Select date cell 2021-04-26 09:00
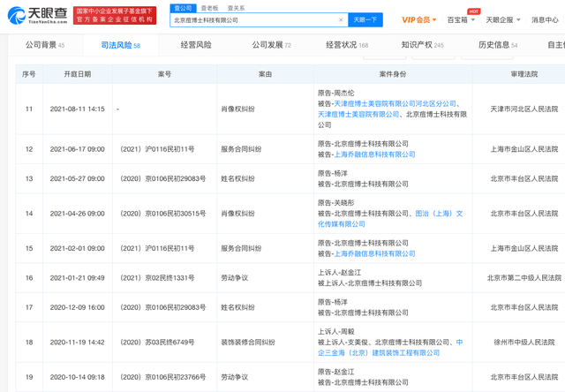This screenshot has height=392, width=565. click(x=78, y=214)
